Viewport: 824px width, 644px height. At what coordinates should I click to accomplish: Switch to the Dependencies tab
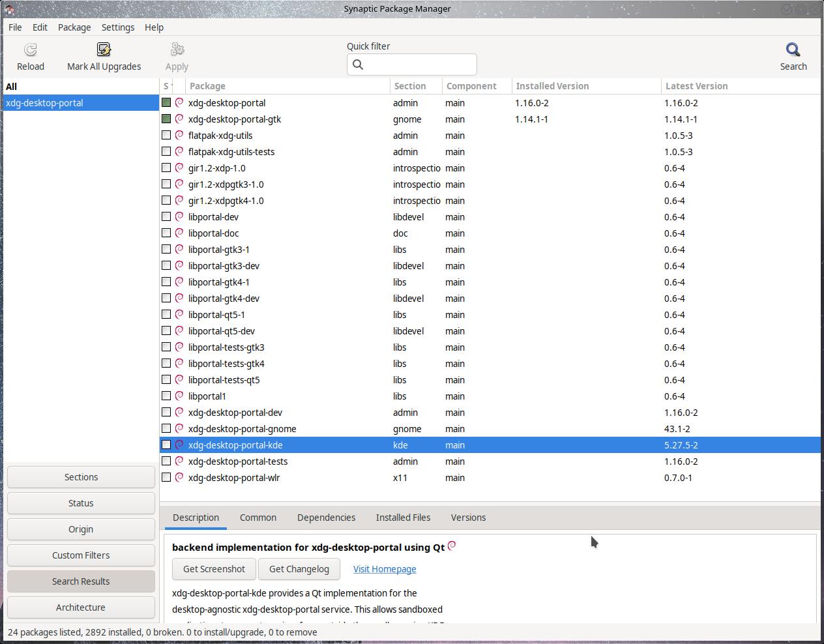click(x=326, y=518)
